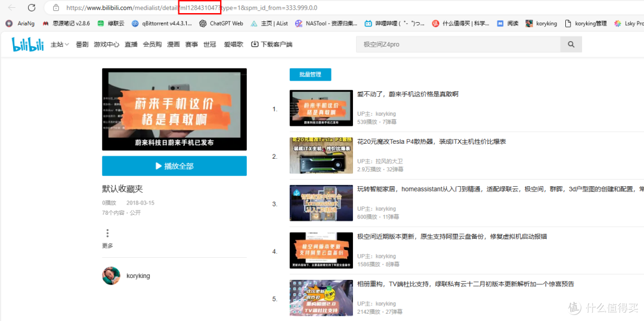Open 世冠 in navigation
This screenshot has width=644, height=321.
[x=209, y=44]
